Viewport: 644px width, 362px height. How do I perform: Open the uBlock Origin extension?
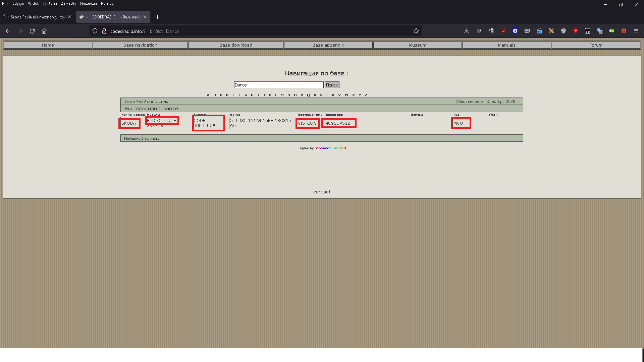click(503, 31)
